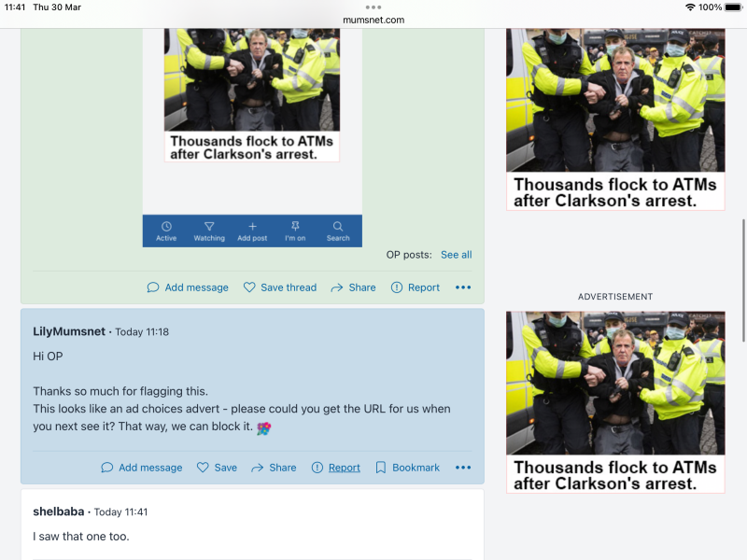Share the original post
Viewport: 747px width, 560px height.
click(x=354, y=287)
